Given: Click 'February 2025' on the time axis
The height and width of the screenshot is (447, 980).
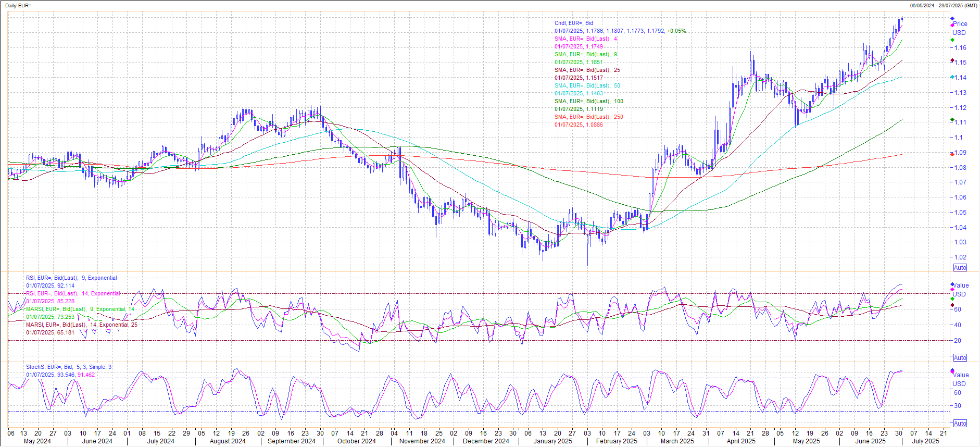Looking at the screenshot, I should coord(617,441).
